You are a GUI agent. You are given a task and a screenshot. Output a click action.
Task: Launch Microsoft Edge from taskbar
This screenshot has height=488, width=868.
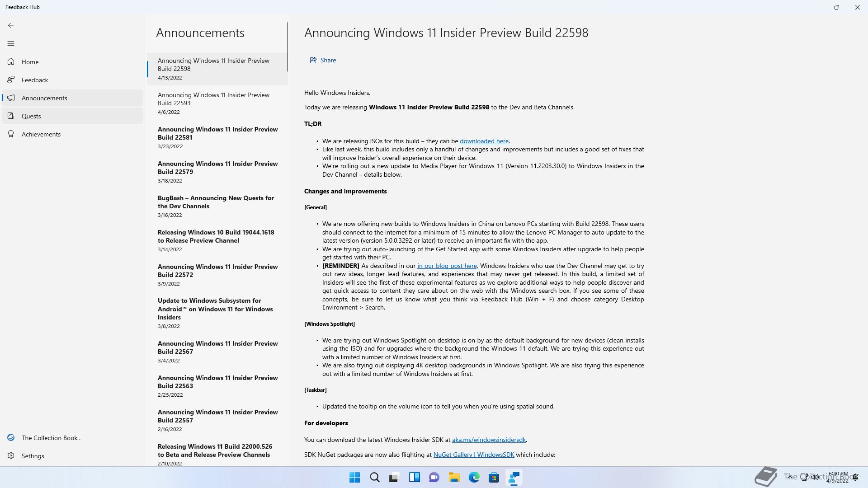[474, 477]
